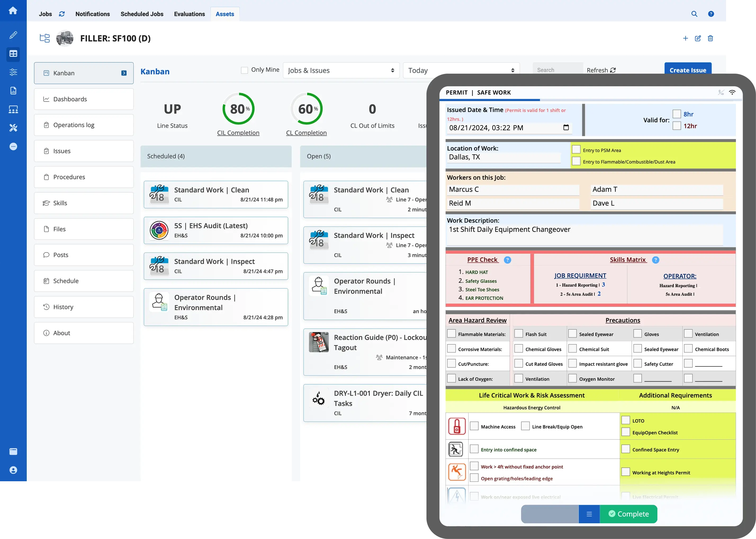This screenshot has width=756, height=539.
Task: Open the CL Completion link
Action: (306, 133)
